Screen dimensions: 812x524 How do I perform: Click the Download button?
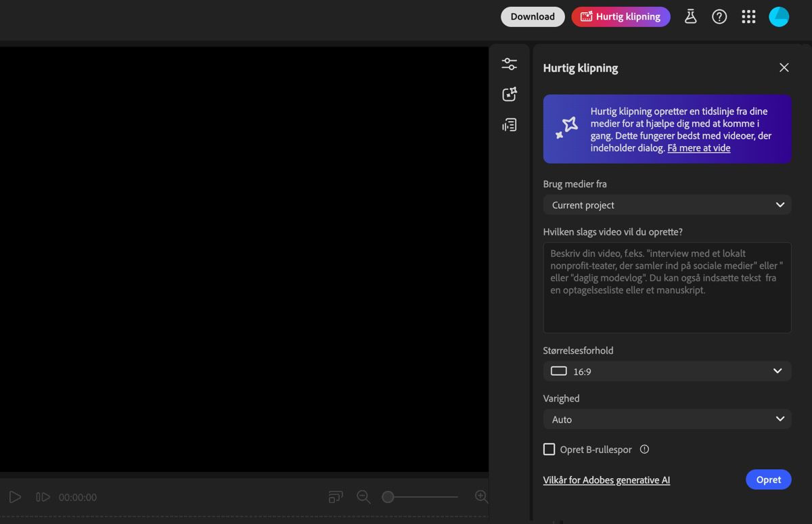533,16
